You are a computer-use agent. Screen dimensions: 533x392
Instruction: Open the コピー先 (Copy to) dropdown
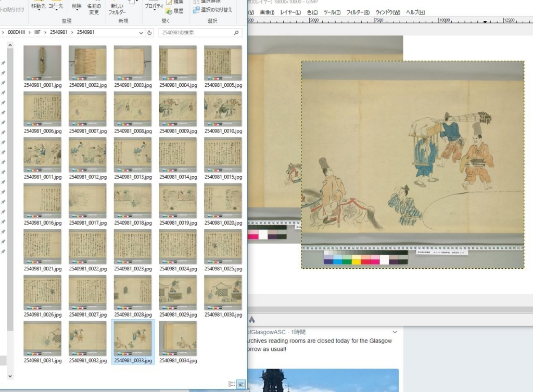pyautogui.click(x=56, y=6)
